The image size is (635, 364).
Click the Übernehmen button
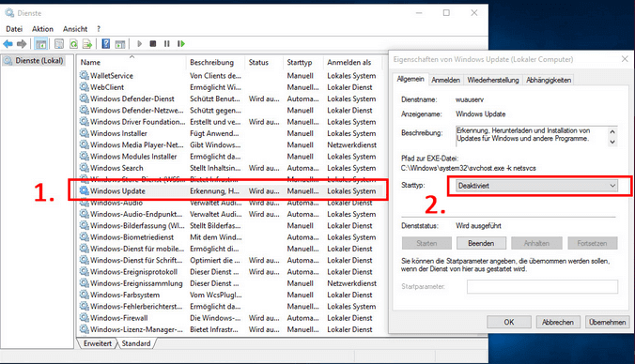pos(608,323)
